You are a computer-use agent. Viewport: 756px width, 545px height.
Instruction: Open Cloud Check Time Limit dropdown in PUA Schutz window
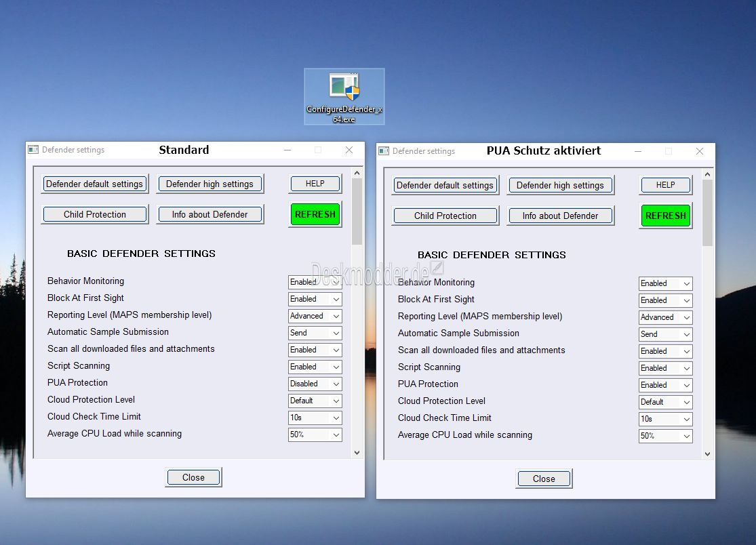[665, 419]
